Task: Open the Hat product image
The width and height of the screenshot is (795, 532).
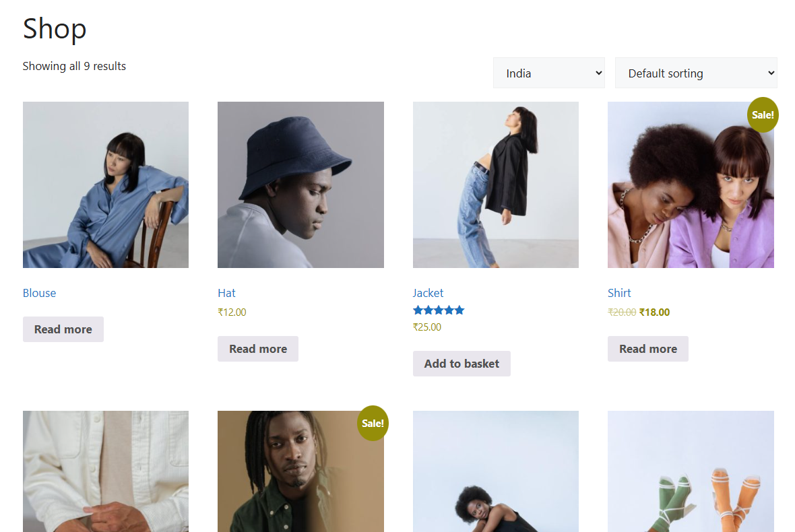Action: pyautogui.click(x=300, y=185)
